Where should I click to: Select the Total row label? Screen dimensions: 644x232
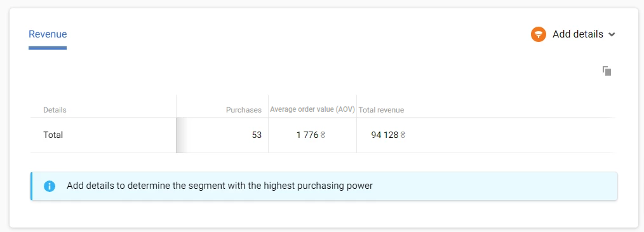pos(53,135)
